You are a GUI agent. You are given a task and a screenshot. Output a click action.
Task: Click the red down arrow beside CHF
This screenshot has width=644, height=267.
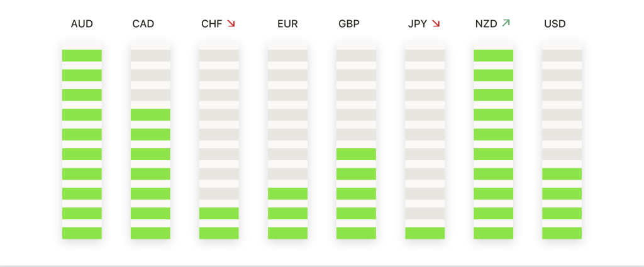coord(231,24)
